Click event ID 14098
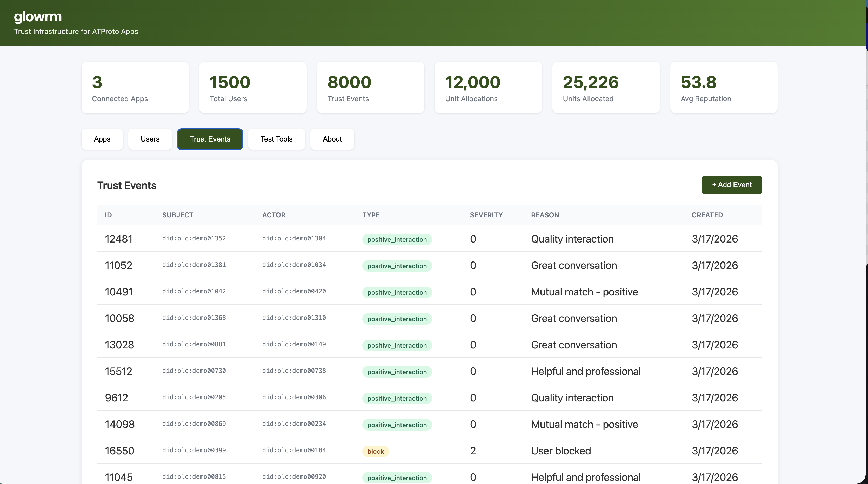This screenshot has height=484, width=868. (120, 424)
